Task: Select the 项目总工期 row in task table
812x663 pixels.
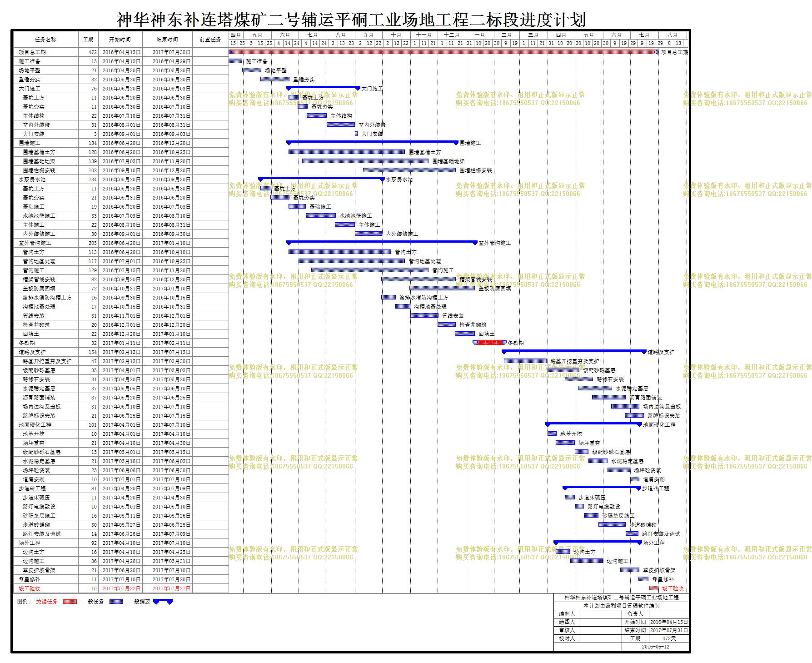Action: pyautogui.click(x=121, y=52)
